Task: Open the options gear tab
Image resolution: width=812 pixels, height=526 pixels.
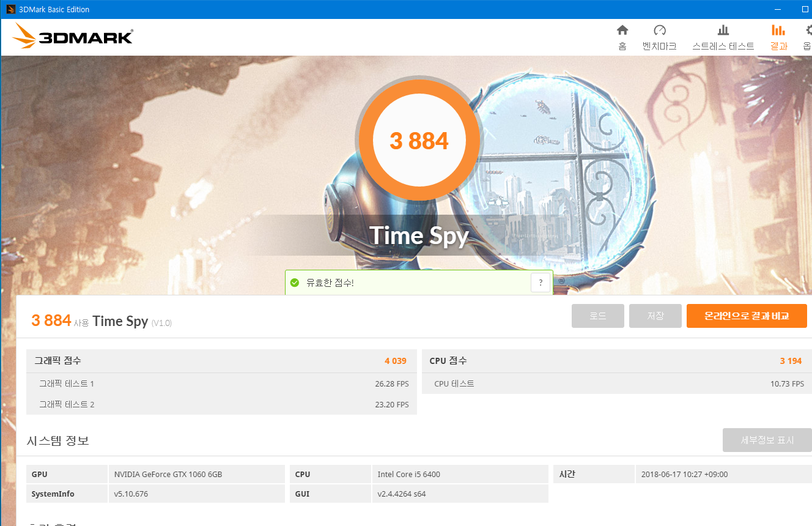Action: (x=806, y=37)
